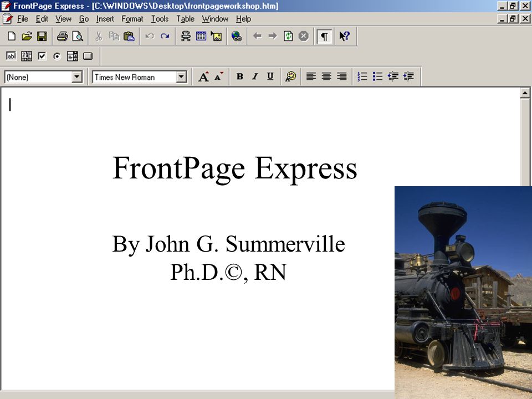Viewport: 532px width, 399px height.
Task: Align text to the left
Action: point(311,76)
